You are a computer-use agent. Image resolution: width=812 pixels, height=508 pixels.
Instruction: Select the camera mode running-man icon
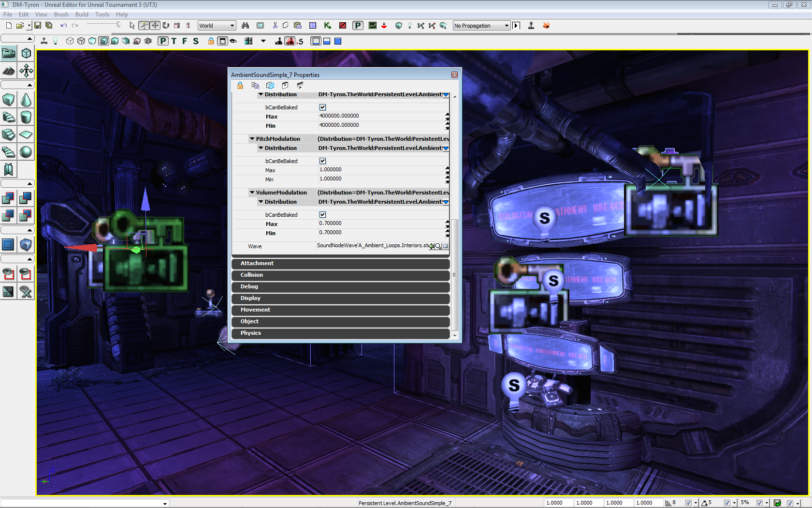(144, 26)
